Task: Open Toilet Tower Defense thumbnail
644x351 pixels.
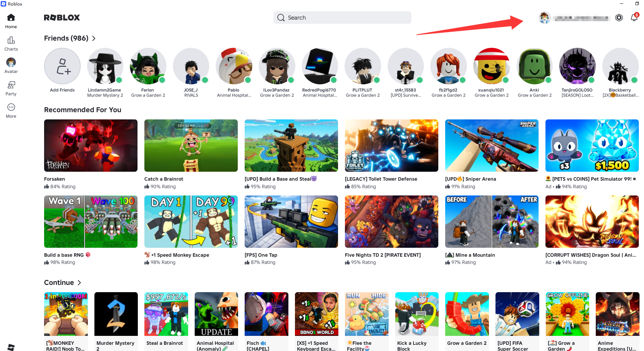Action: pyautogui.click(x=391, y=146)
